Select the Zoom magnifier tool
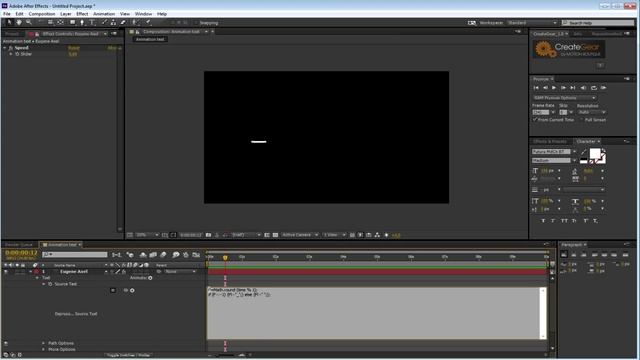Screen dimensions: 640x360 pyautogui.click(x=29, y=22)
